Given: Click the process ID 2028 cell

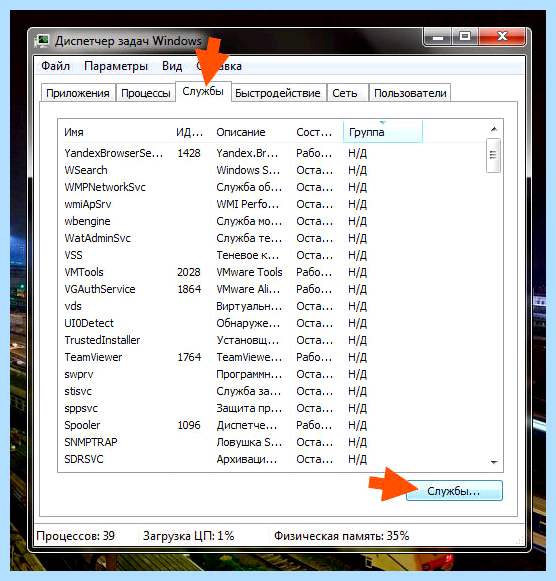Looking at the screenshot, I should point(189,272).
